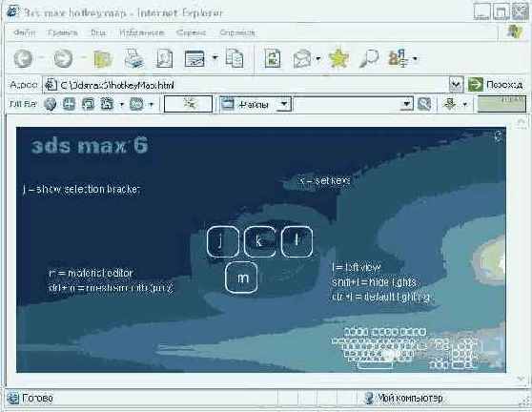532x412 pixels.
Task: Click the small box with star icon
Action: click(189, 104)
